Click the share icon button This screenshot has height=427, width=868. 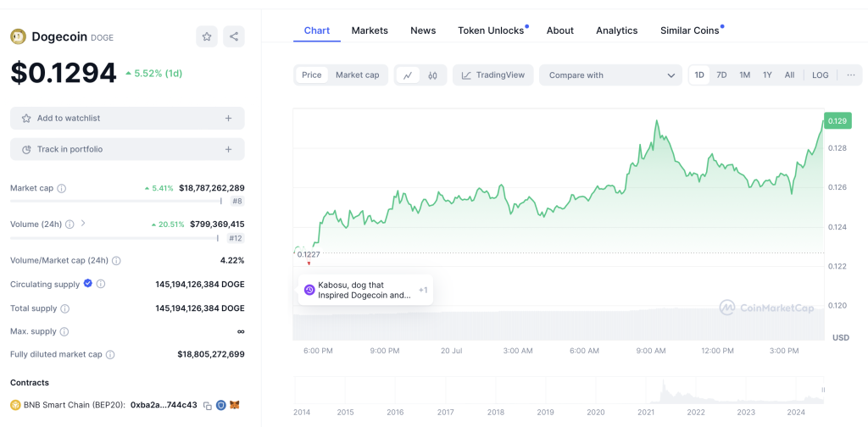click(234, 36)
